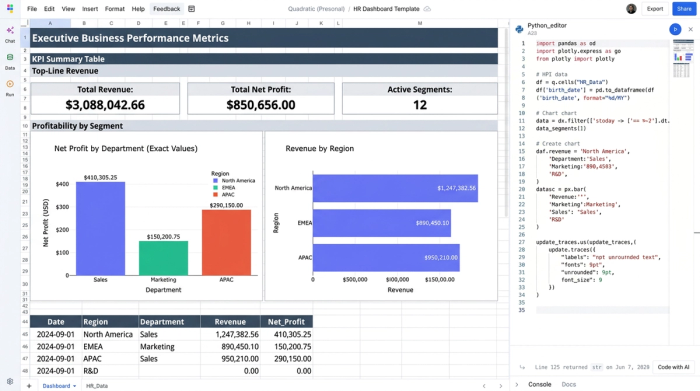
Task: Click the Export button
Action: coord(655,9)
